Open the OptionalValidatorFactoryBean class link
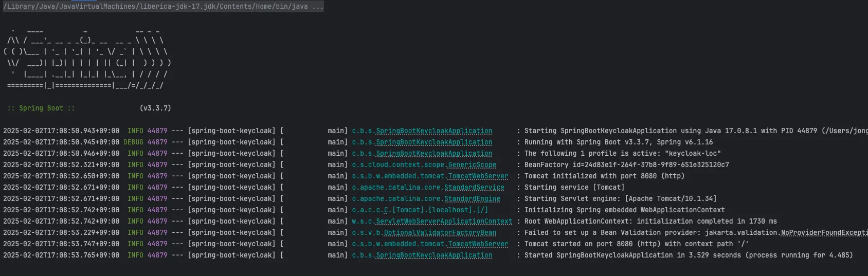Viewport: 868px width, 276px height. click(x=440, y=233)
